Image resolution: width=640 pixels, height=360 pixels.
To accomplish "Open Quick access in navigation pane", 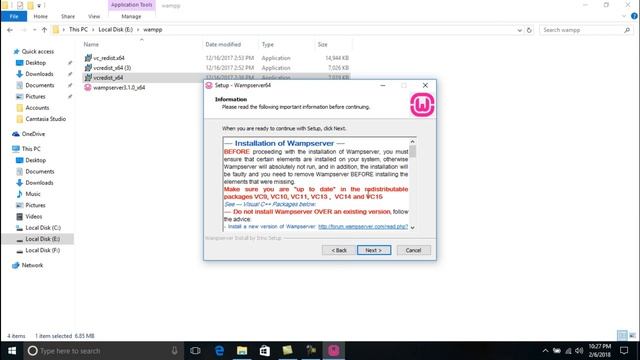I will (x=38, y=51).
